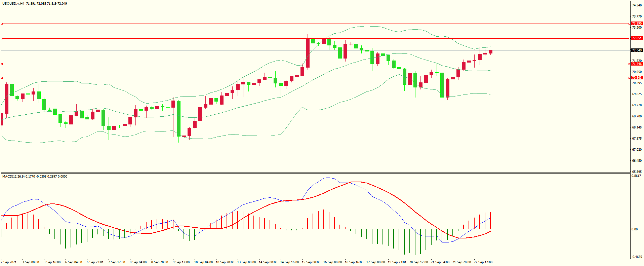Image resolution: width=644 pixels, height=266 pixels.
Task: Click the 69.270 price axis value
Action: point(637,105)
